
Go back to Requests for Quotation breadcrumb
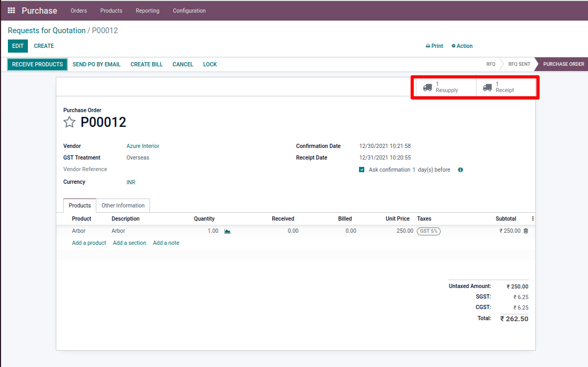[46, 31]
